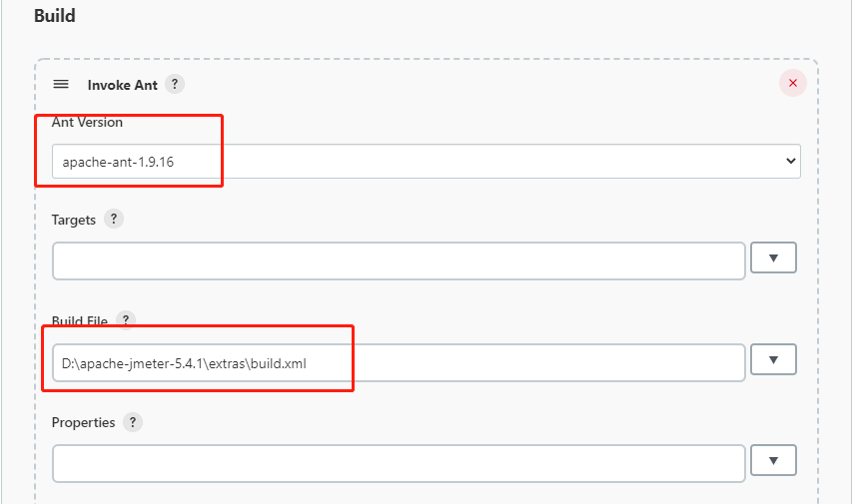Focus the Properties text field
860x504 pixels.
(398, 463)
